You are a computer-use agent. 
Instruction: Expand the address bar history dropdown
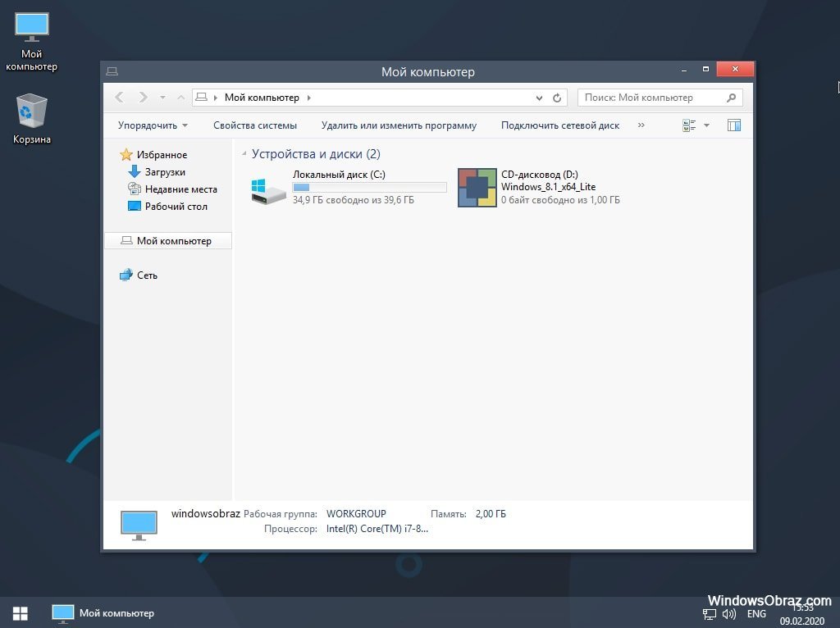[x=539, y=98]
